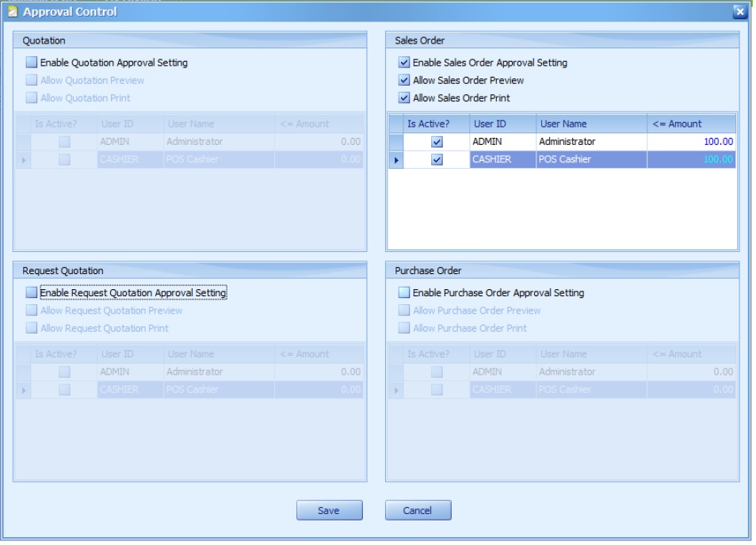
Task: Select the ADMIN User ID cell in Sales Order
Action: click(x=502, y=142)
